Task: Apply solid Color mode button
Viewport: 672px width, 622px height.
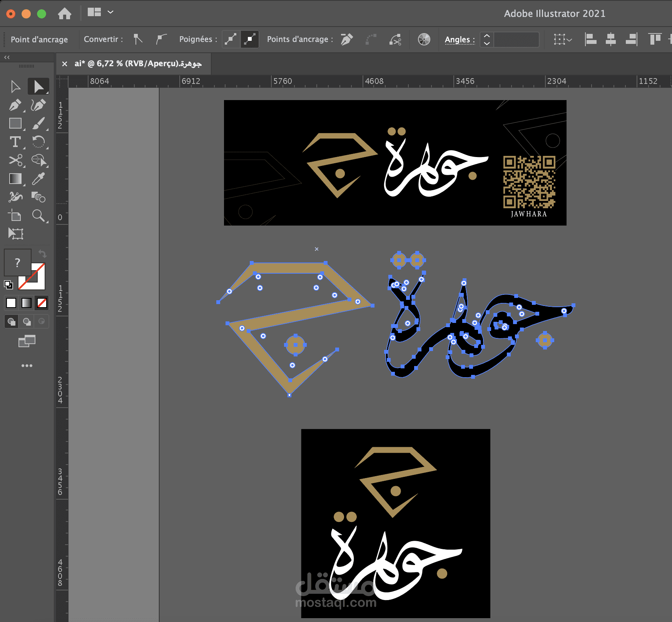Action: click(x=11, y=303)
